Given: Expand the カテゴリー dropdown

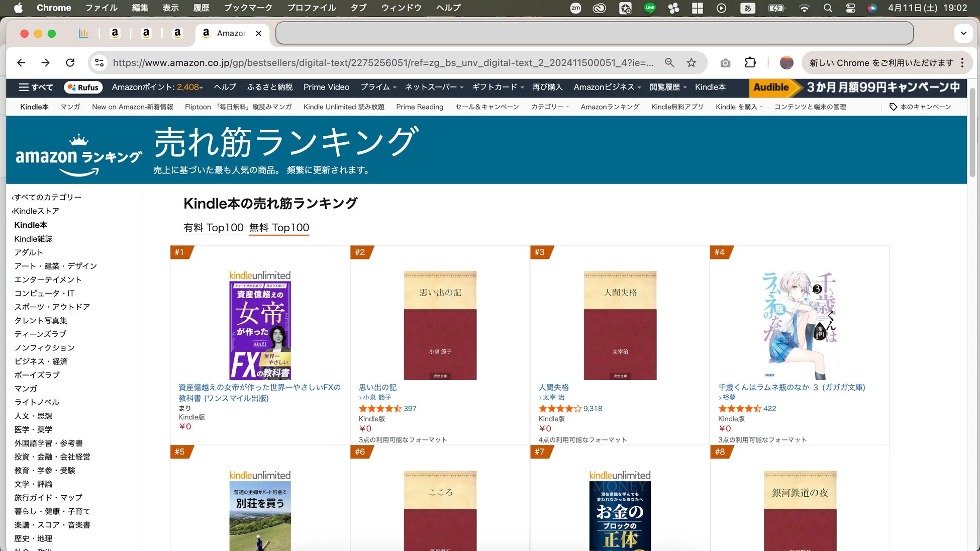Looking at the screenshot, I should (550, 107).
